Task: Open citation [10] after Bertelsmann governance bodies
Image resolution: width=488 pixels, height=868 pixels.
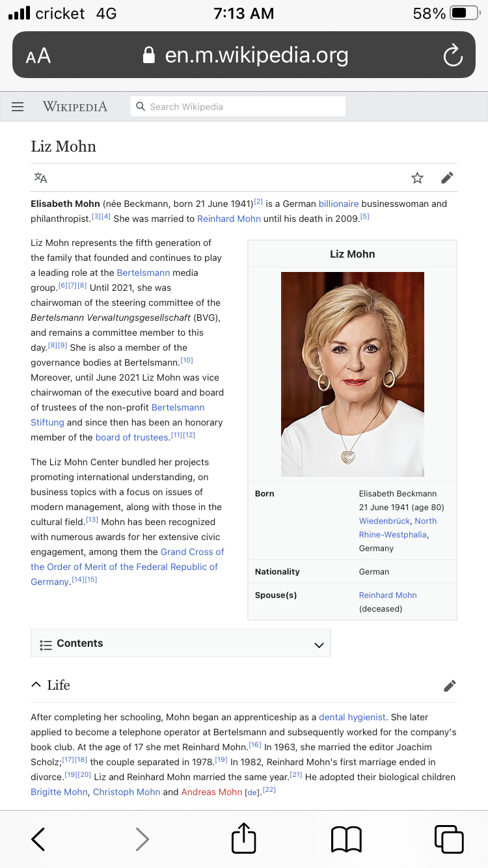Action: click(187, 360)
